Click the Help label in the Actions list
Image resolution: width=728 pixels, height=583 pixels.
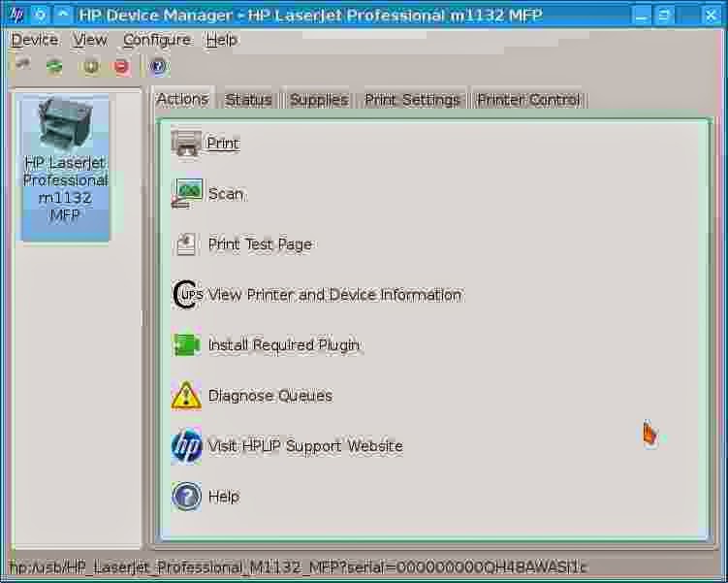point(224,497)
